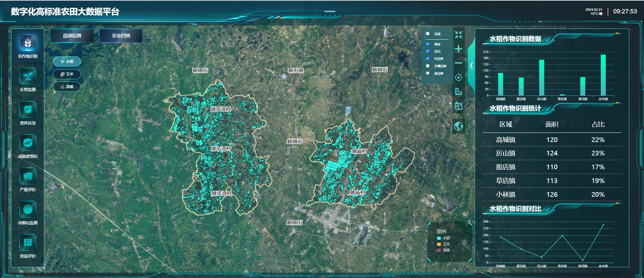Enable the 县边界 layer checkbox

[x=428, y=73]
